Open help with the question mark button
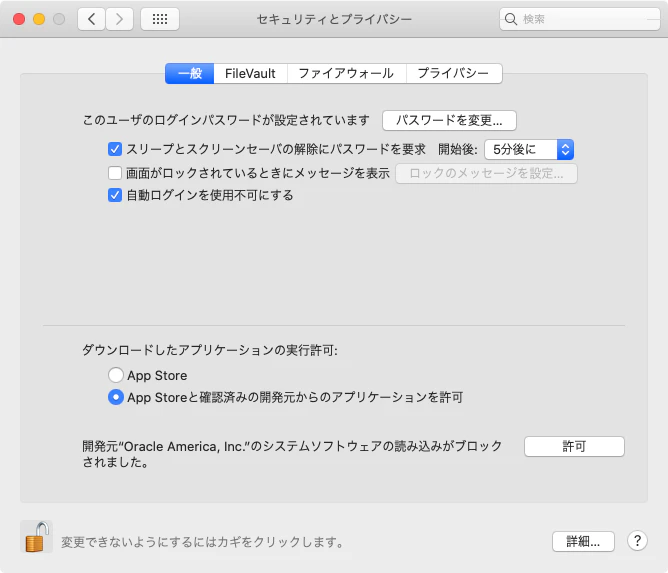 click(637, 541)
